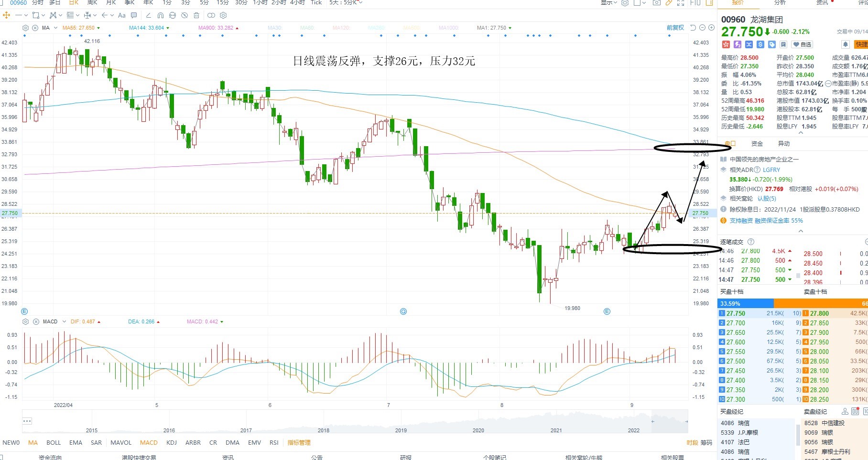Open MA indicator settings gear
The width and height of the screenshot is (868, 460).
(26, 28)
